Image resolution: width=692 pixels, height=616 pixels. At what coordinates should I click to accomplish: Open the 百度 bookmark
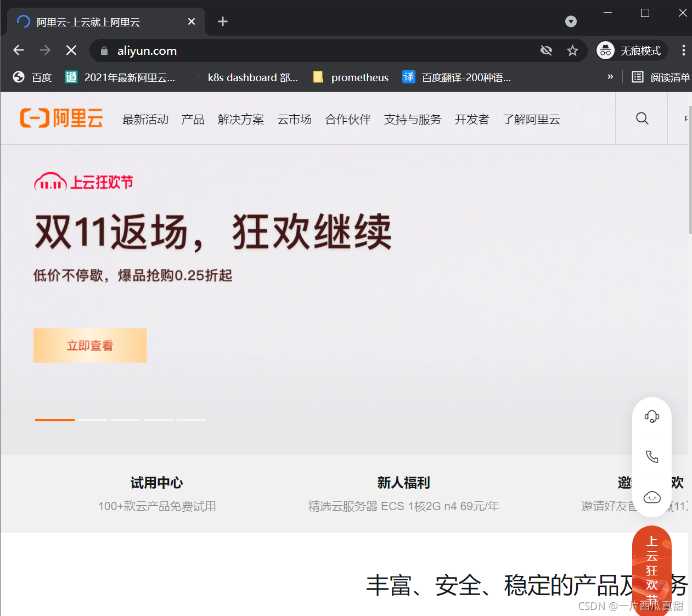(32, 77)
